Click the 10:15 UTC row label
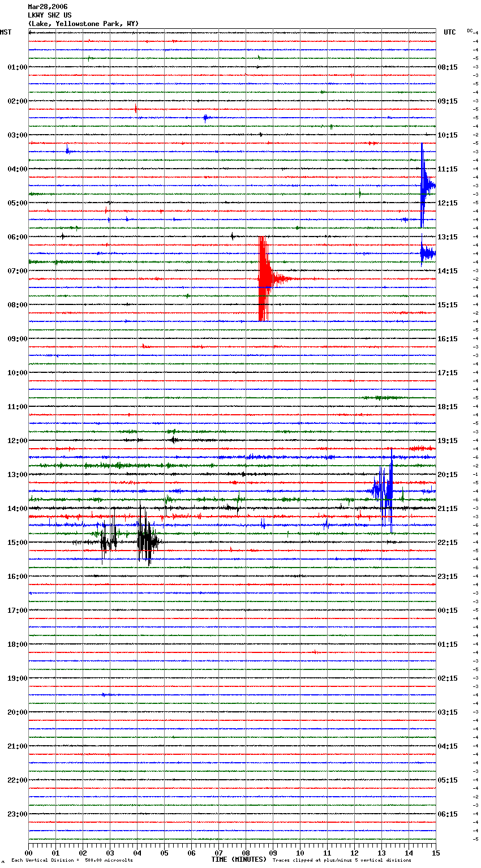Image resolution: width=481 pixels, height=868 pixels. point(448,135)
